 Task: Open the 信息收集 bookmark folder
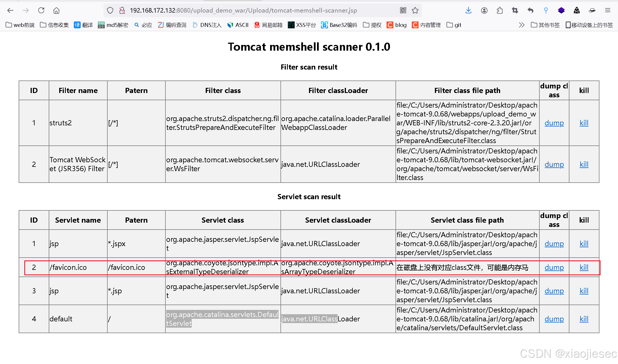tap(54, 25)
